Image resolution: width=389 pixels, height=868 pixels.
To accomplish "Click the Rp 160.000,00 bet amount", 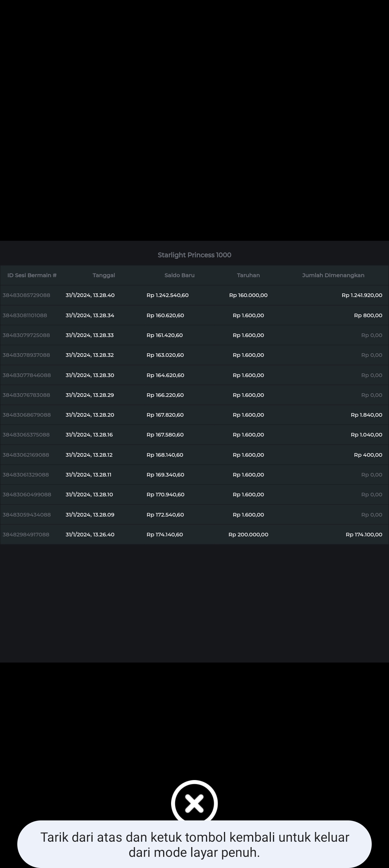I will tap(248, 295).
